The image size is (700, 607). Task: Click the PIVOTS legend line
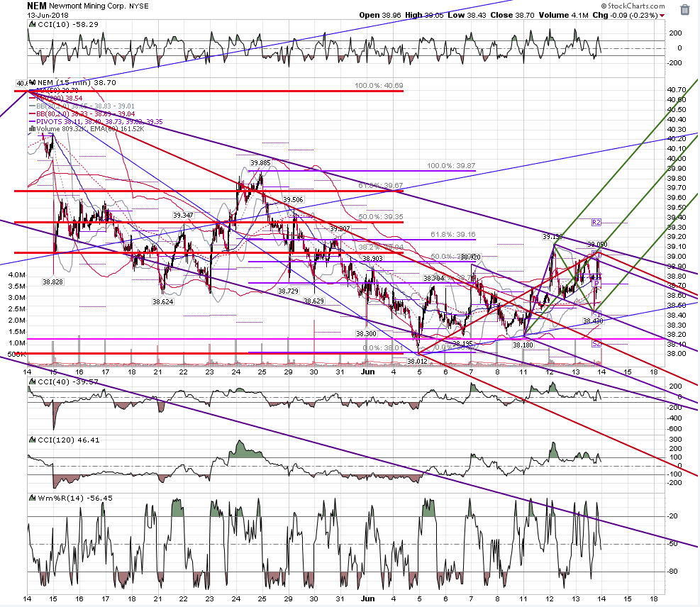(96, 121)
